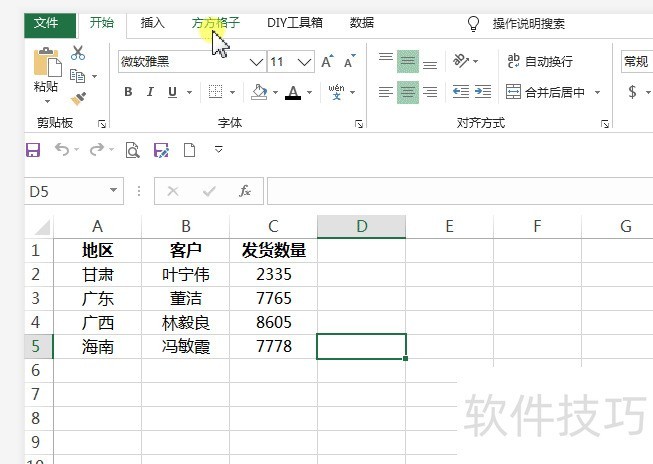Apply font color A
Viewport: 653px width, 464px height.
[293, 92]
